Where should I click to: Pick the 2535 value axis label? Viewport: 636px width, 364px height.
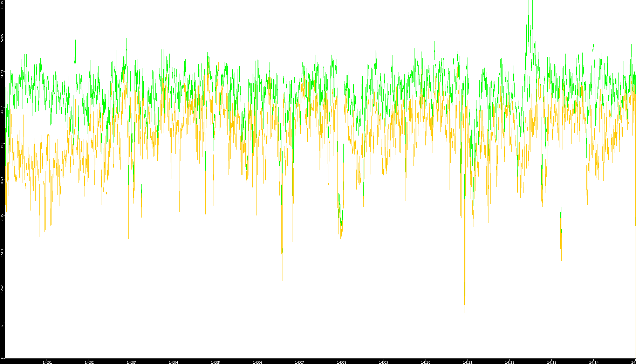point(2,217)
